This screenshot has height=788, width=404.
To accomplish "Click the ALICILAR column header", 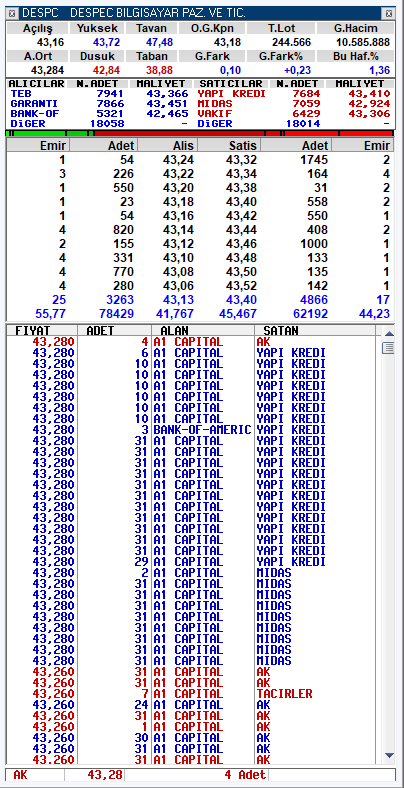I will [37, 83].
